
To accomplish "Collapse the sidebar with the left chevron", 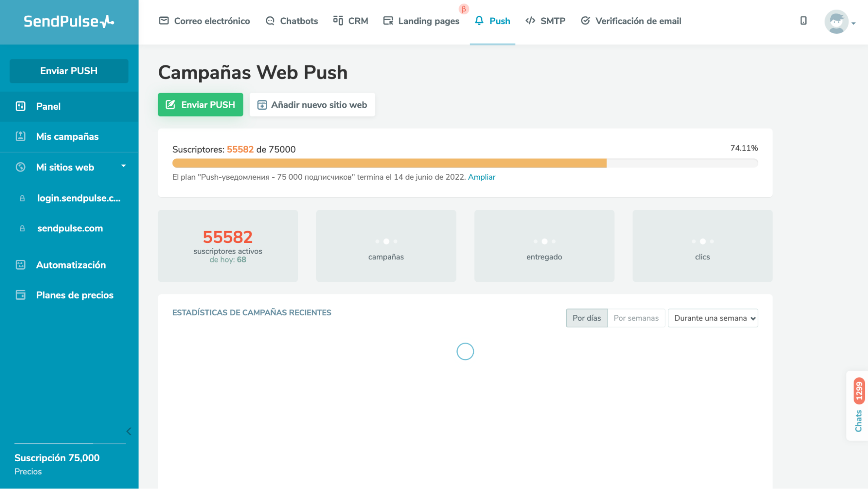I will [x=129, y=431].
